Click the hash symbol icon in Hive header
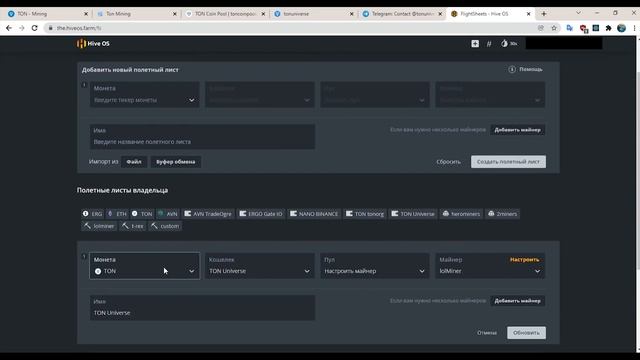This screenshot has width=640, height=360. point(489,44)
